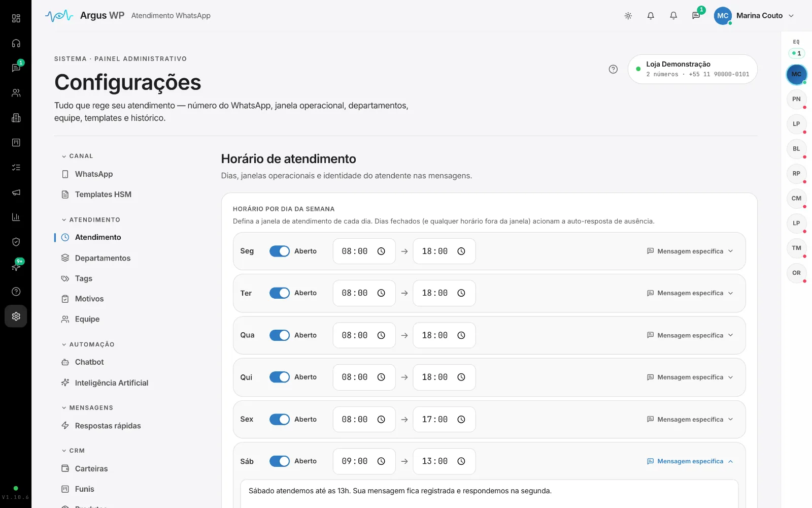Toggle Qua open switch
This screenshot has width=812, height=508.
pos(280,335)
